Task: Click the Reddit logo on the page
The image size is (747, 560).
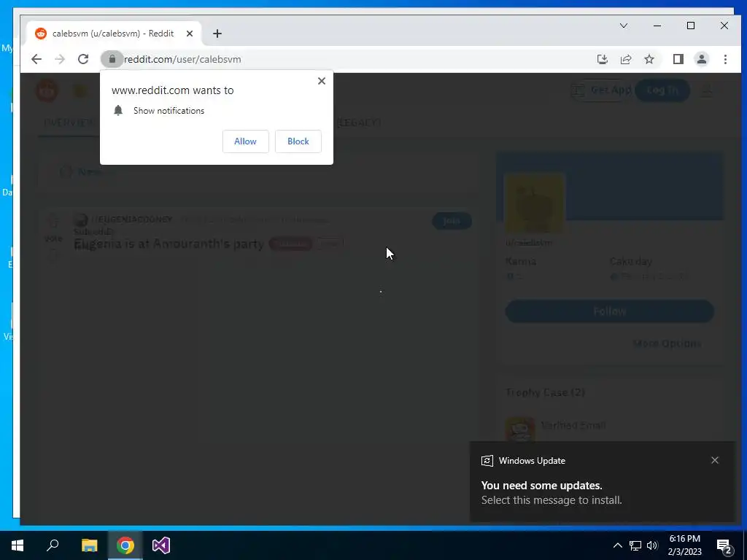Action: 47,90
